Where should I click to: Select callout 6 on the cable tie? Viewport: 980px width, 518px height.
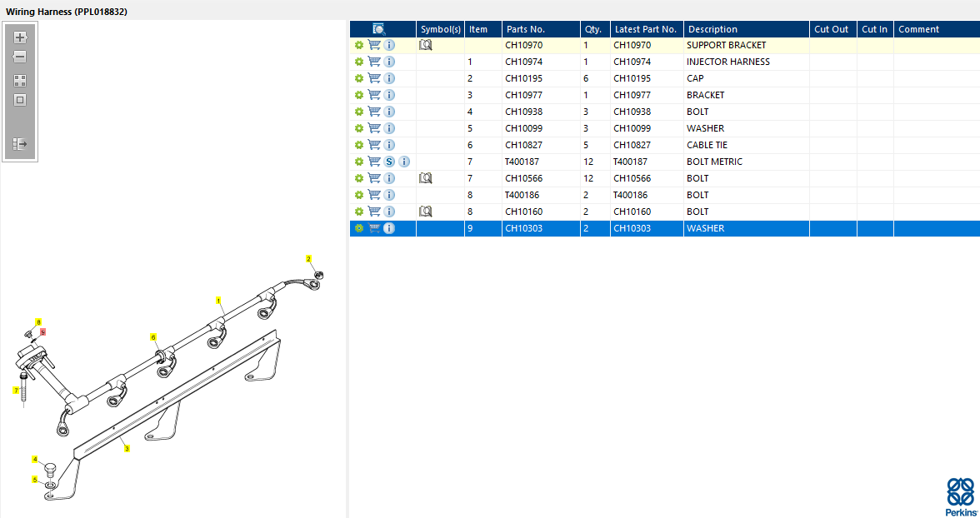(x=153, y=337)
